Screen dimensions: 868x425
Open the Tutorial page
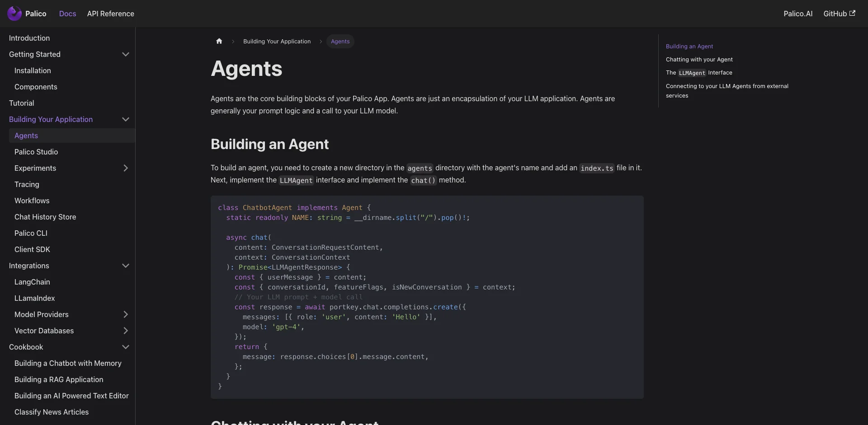coord(22,103)
